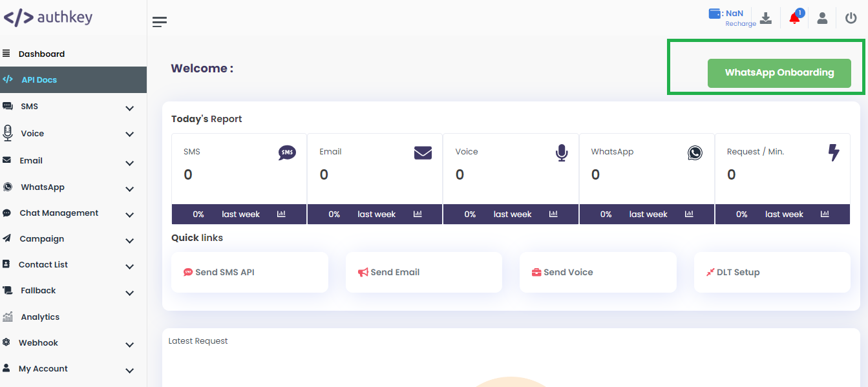
Task: Click the bar chart icon in Request / Min. footer
Action: coord(825,214)
